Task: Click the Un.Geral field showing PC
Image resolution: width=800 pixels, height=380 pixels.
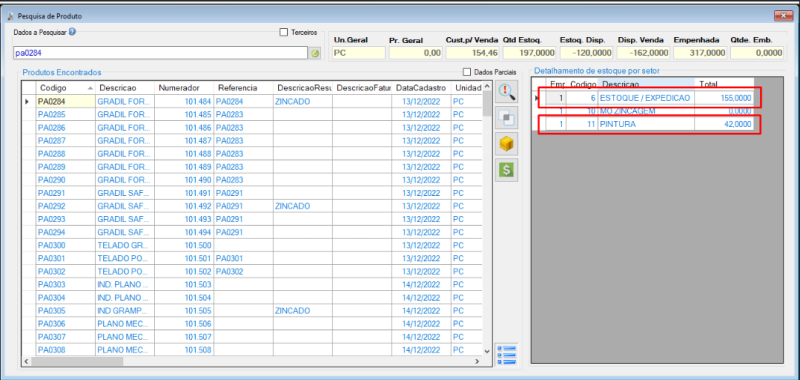Action: click(x=359, y=53)
